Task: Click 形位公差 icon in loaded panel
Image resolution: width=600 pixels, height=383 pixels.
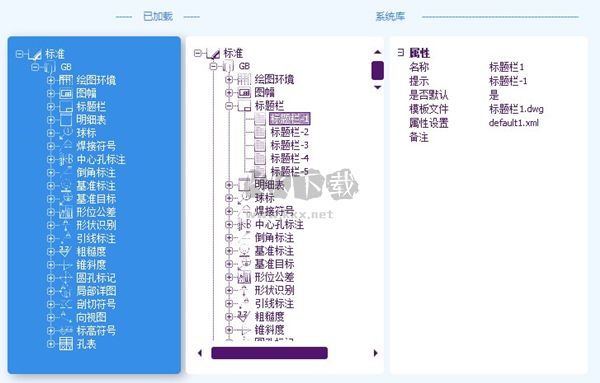Action: pos(66,212)
